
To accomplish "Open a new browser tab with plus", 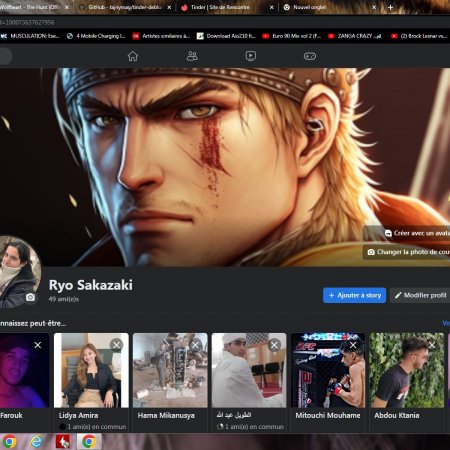I will click(x=390, y=7).
